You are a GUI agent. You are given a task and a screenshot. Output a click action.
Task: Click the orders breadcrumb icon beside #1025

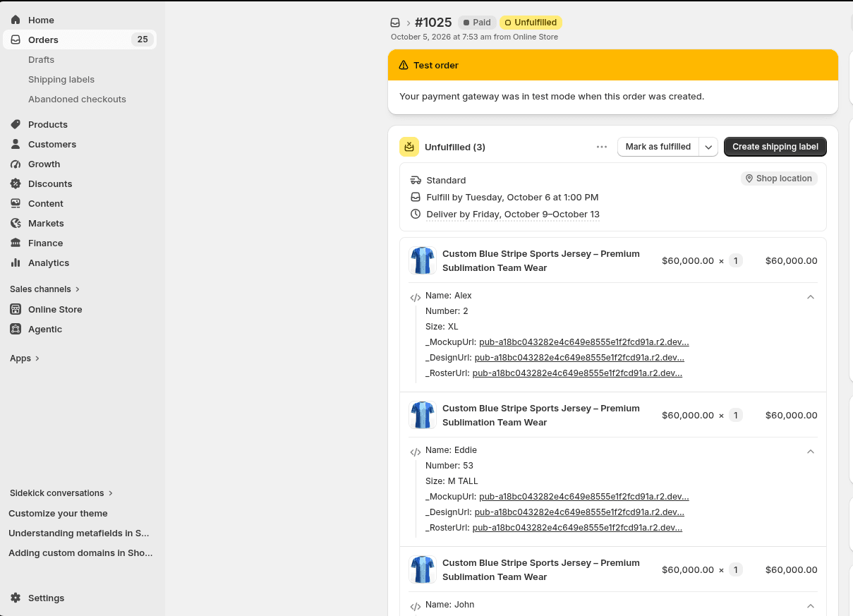pyautogui.click(x=396, y=23)
